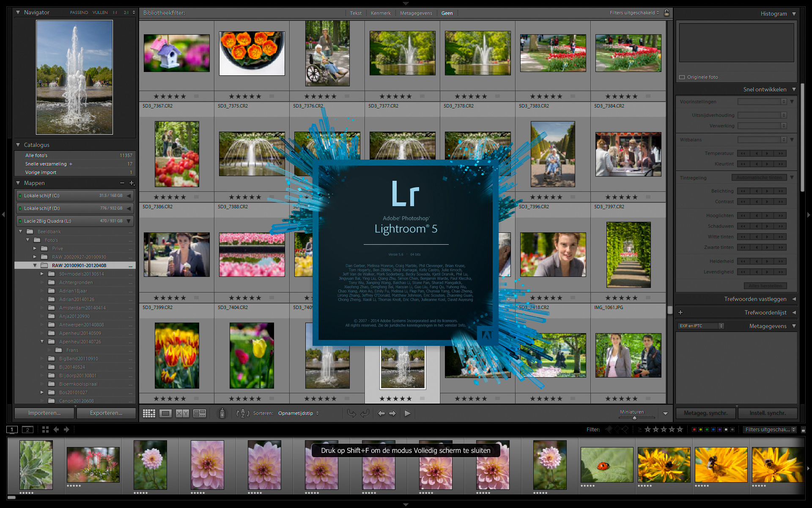Open Survey view
The image size is (812, 508).
pos(199,413)
